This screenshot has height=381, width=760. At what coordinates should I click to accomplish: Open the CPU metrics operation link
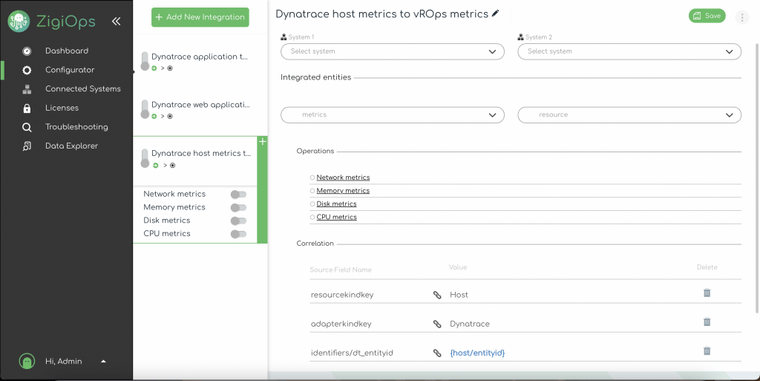point(336,217)
